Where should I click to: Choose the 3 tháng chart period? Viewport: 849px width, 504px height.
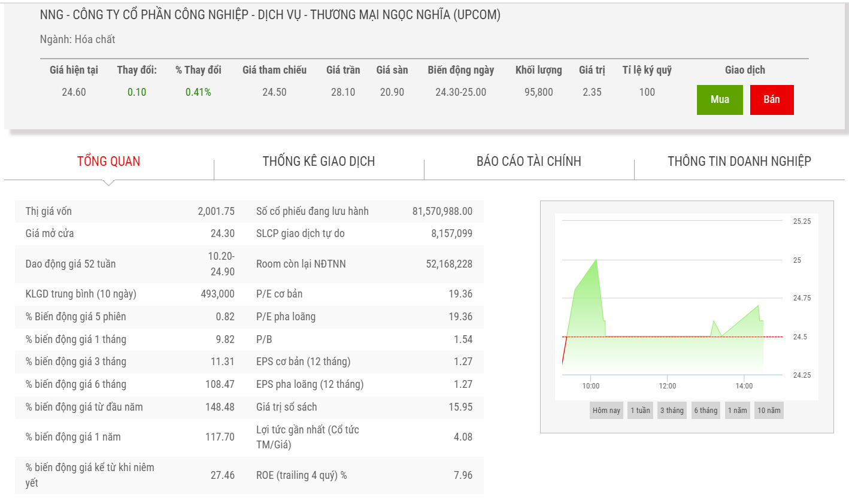(672, 411)
